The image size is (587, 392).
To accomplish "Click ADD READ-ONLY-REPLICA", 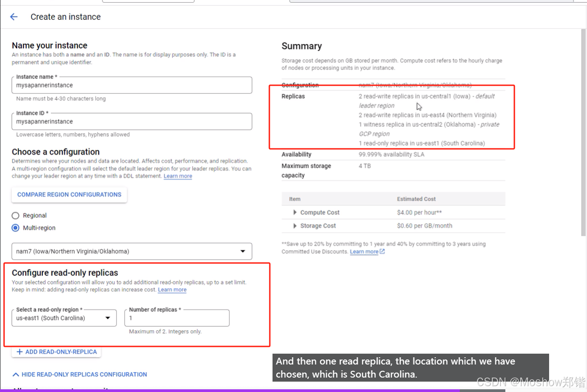I will click(x=56, y=352).
